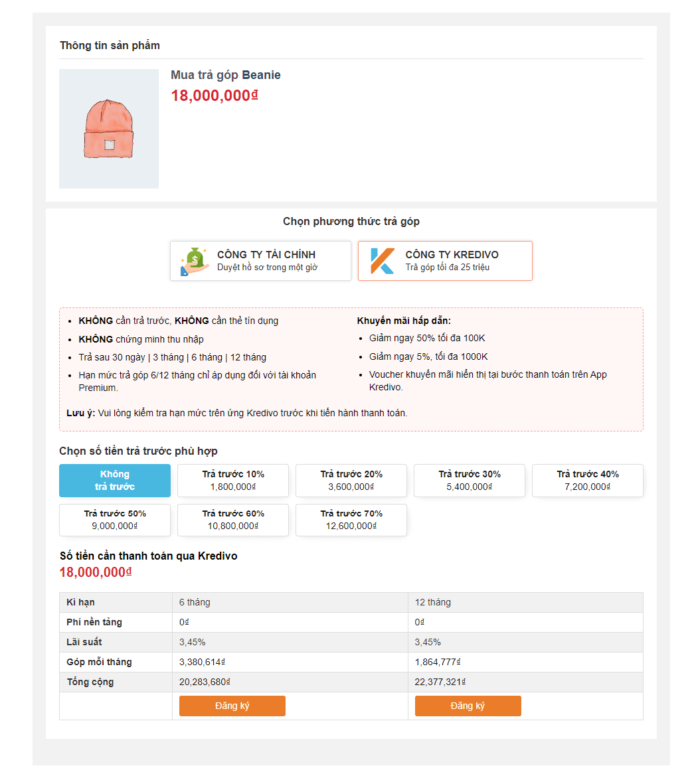Image resolution: width=694 pixels, height=784 pixels.
Task: Select the "Không trả trước" option
Action: 115,480
